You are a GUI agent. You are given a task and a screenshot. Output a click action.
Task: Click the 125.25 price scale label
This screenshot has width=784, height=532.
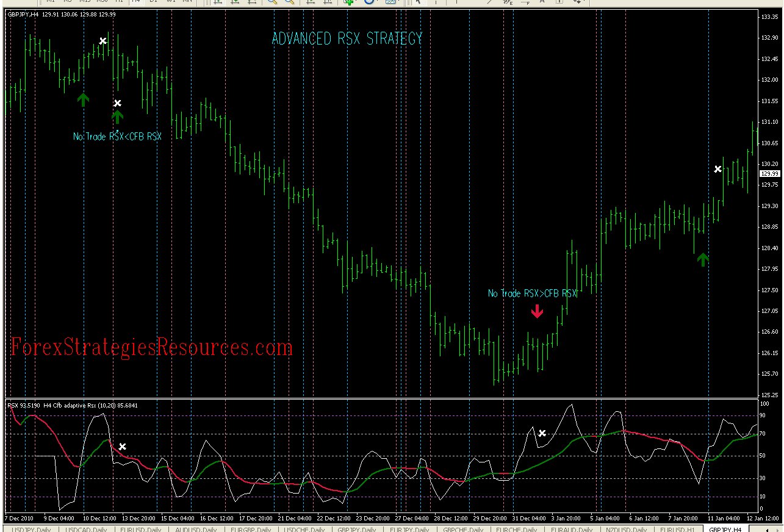[x=769, y=395]
